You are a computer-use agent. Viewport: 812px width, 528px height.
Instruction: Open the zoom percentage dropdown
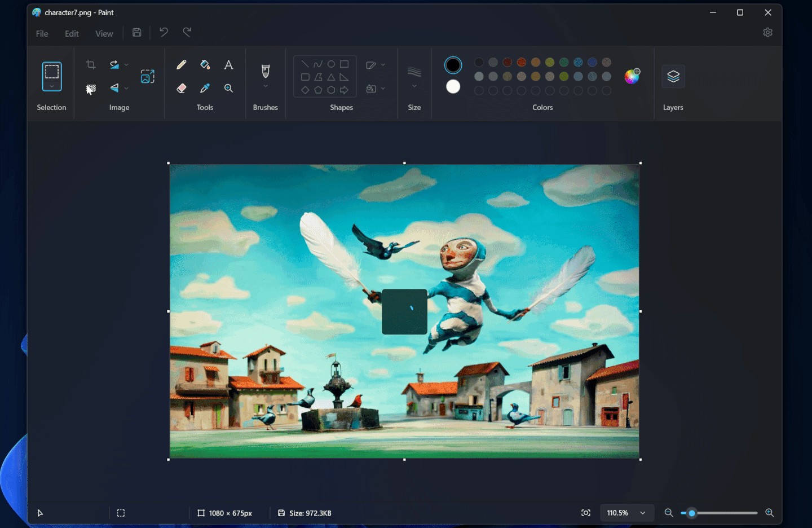(642, 513)
